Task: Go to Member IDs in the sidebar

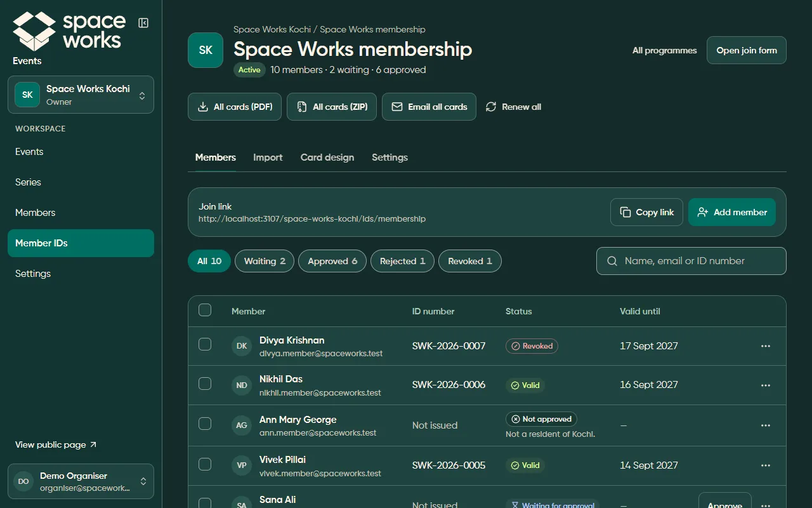Action: [81, 243]
